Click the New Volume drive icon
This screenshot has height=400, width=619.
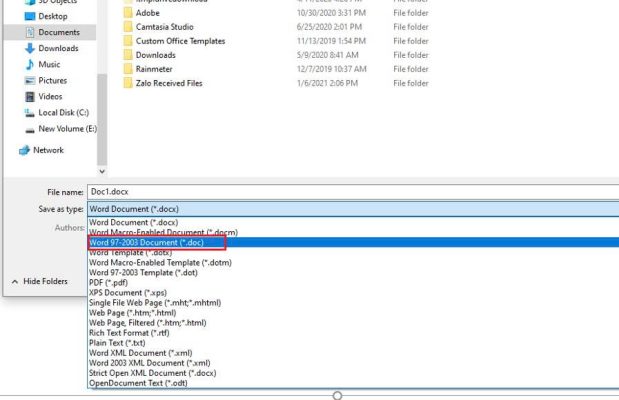tap(30, 130)
